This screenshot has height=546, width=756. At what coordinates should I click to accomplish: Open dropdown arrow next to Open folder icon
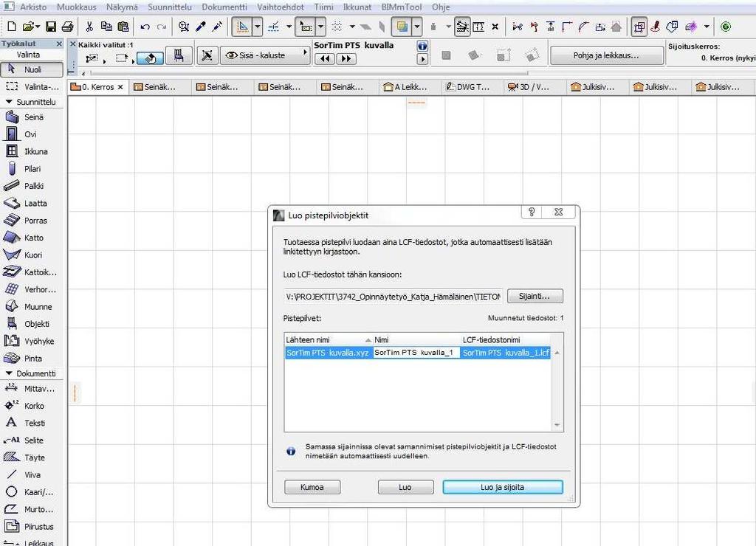tap(38, 27)
